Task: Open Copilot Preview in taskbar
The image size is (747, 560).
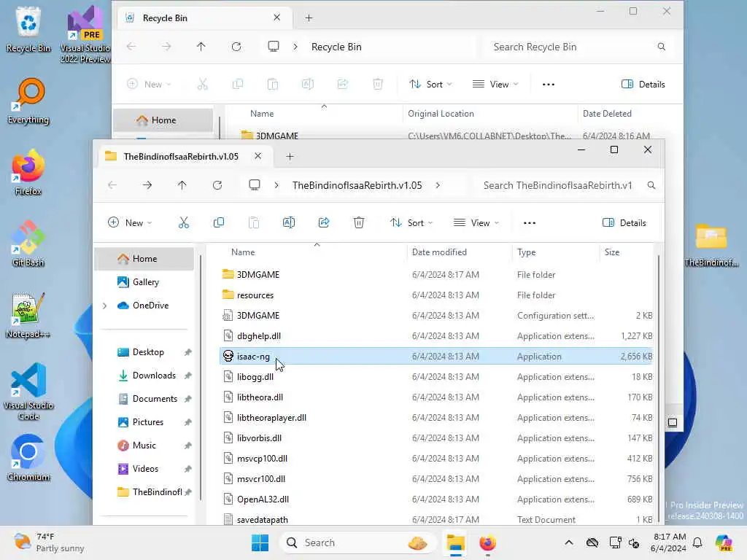Action: tap(724, 542)
